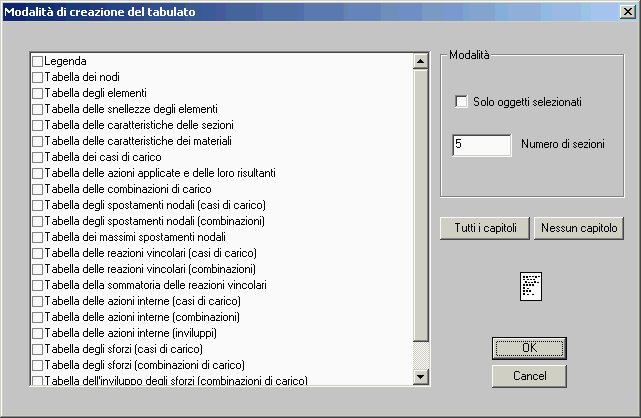Viewport: 641px width, 418px height.
Task: Tick Tabella delle snellezze degli elementi
Action: 38,109
